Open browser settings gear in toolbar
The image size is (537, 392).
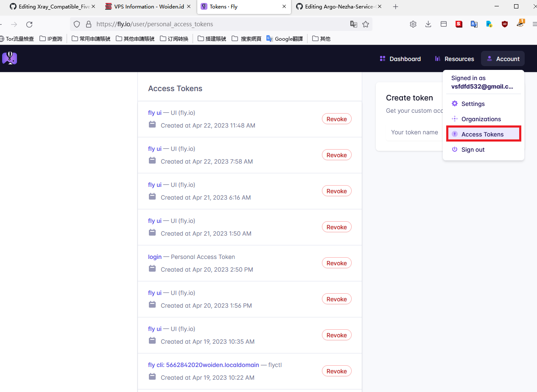(413, 24)
